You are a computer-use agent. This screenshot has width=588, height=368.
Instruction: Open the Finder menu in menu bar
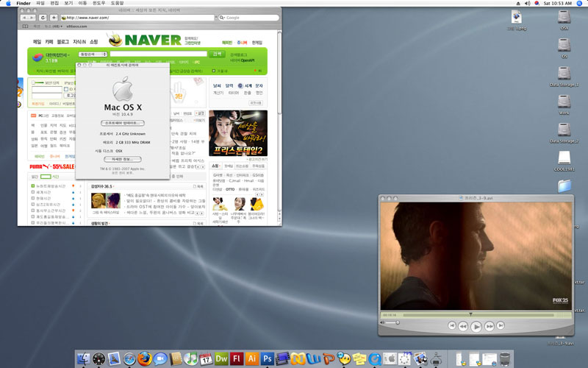pos(24,3)
